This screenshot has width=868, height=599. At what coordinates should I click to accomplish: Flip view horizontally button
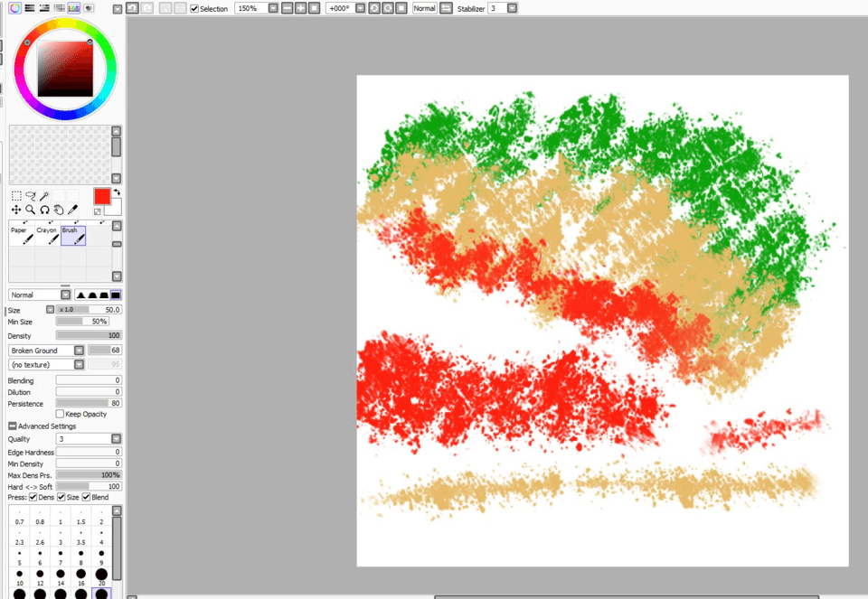[x=446, y=8]
